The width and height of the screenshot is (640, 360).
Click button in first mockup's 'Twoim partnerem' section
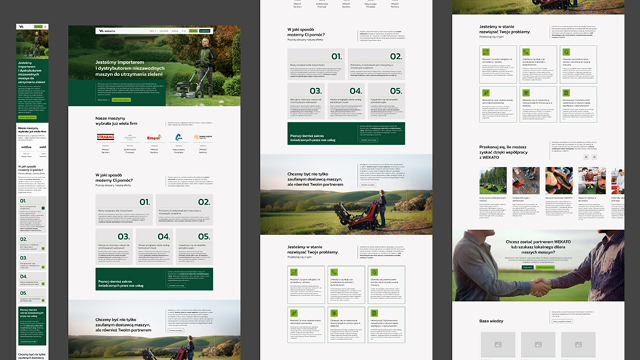(176, 330)
